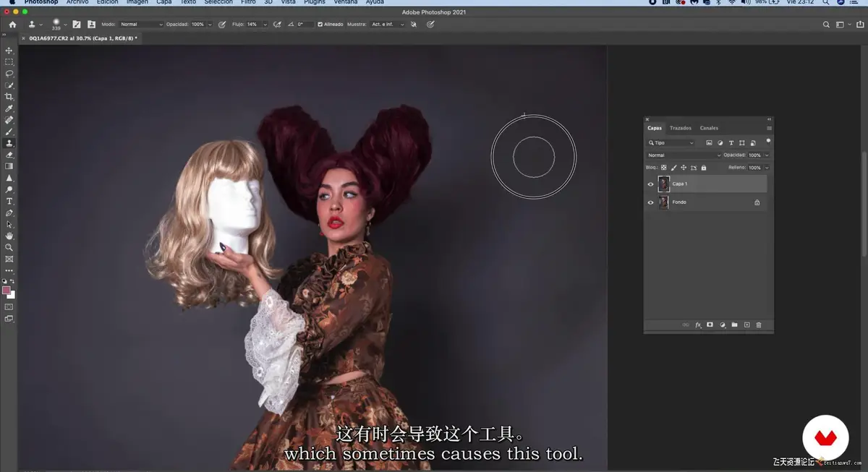Toggle lock transparent pixels

[663, 168]
